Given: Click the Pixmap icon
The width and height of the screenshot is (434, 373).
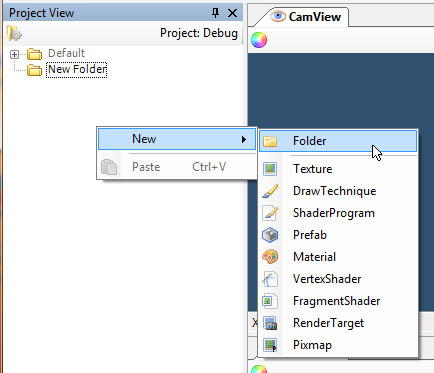Looking at the screenshot, I should (270, 345).
